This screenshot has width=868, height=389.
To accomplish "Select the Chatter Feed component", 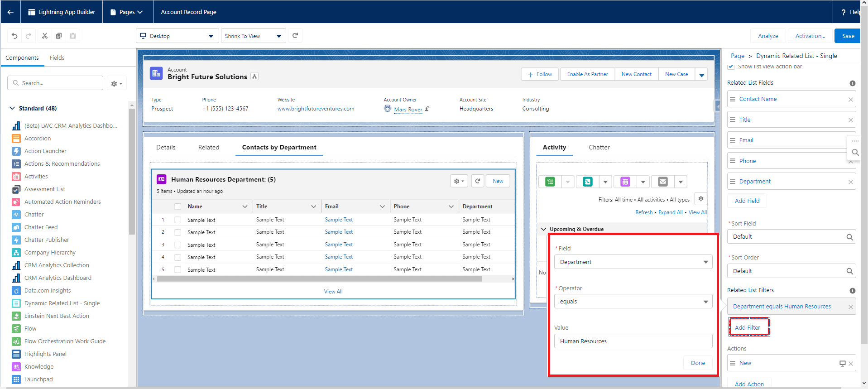I will coord(41,227).
